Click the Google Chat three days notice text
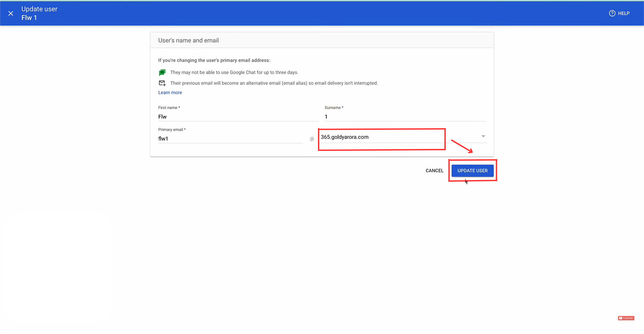644x334 pixels. click(234, 72)
